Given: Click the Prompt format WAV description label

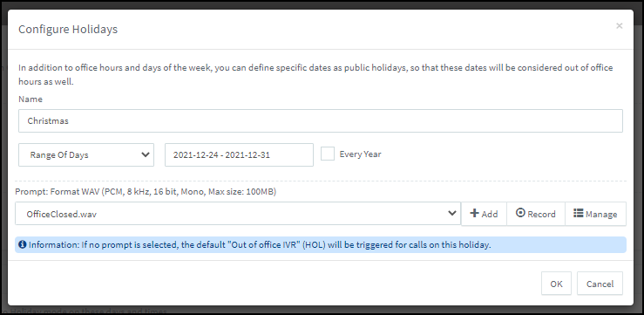Looking at the screenshot, I should pyautogui.click(x=146, y=192).
